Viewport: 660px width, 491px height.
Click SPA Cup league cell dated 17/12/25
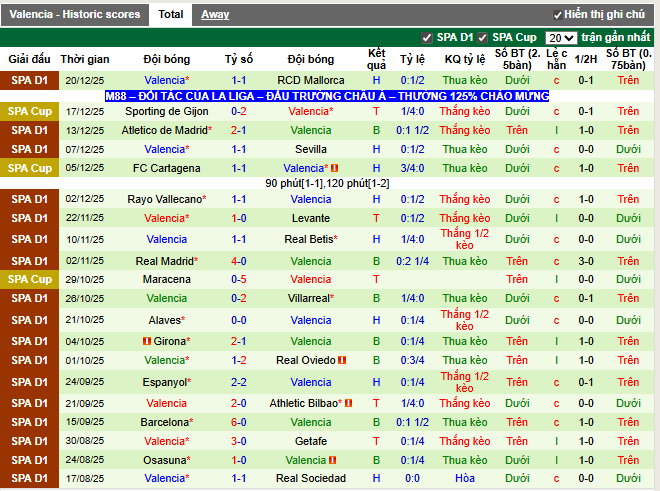[x=29, y=111]
